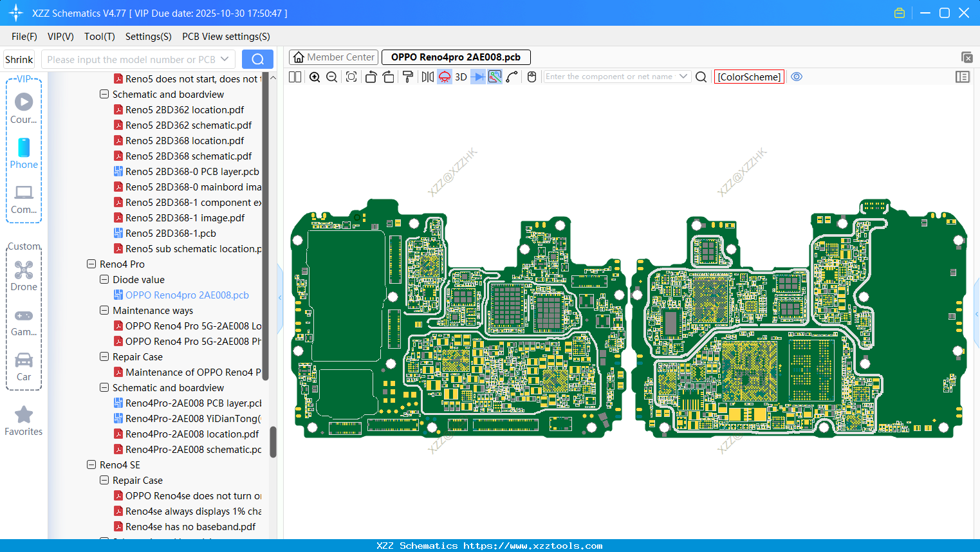The width and height of the screenshot is (980, 552).
Task: Open the Member Center home tab
Action: tap(334, 57)
